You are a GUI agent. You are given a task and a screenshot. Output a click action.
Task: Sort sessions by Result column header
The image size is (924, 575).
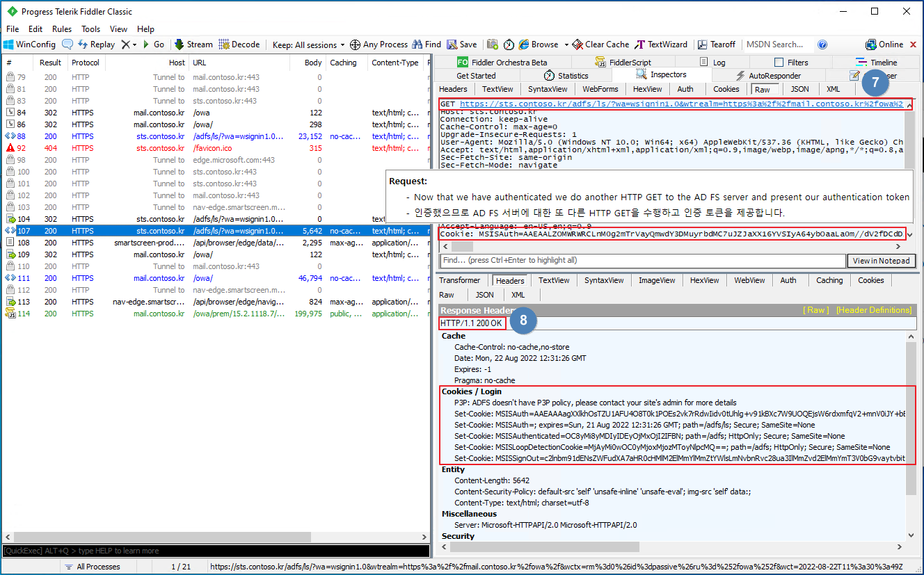tap(51, 63)
